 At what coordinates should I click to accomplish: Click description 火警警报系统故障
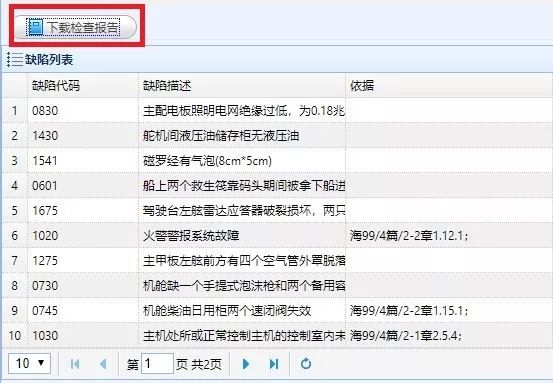tap(191, 236)
